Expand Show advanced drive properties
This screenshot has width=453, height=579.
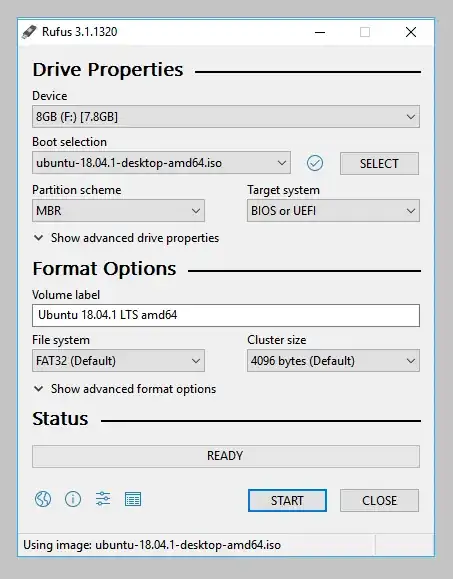(x=126, y=238)
